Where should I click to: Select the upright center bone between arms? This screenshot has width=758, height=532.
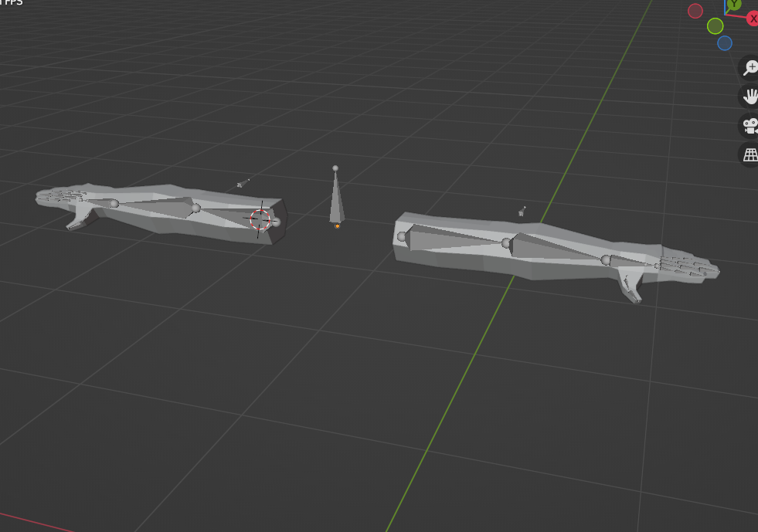point(337,201)
